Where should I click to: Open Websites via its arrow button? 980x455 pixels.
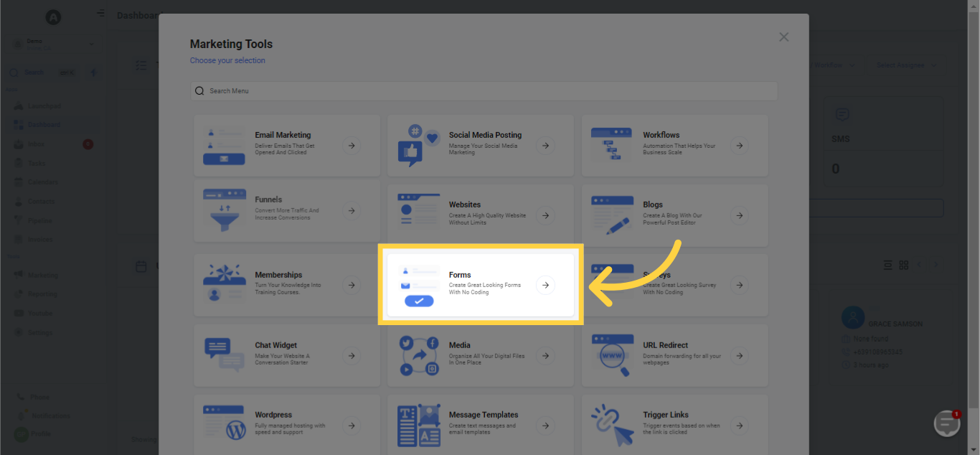click(546, 215)
